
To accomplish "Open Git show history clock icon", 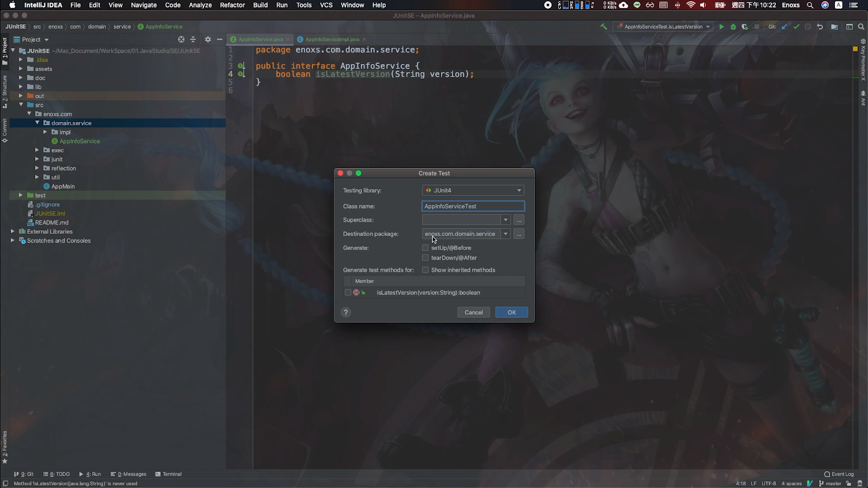I will [808, 27].
